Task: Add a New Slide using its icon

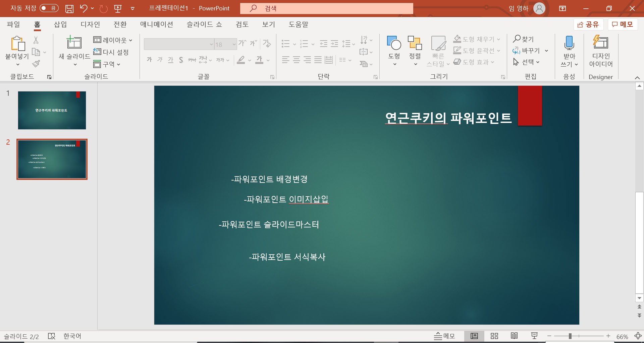Action: point(74,42)
